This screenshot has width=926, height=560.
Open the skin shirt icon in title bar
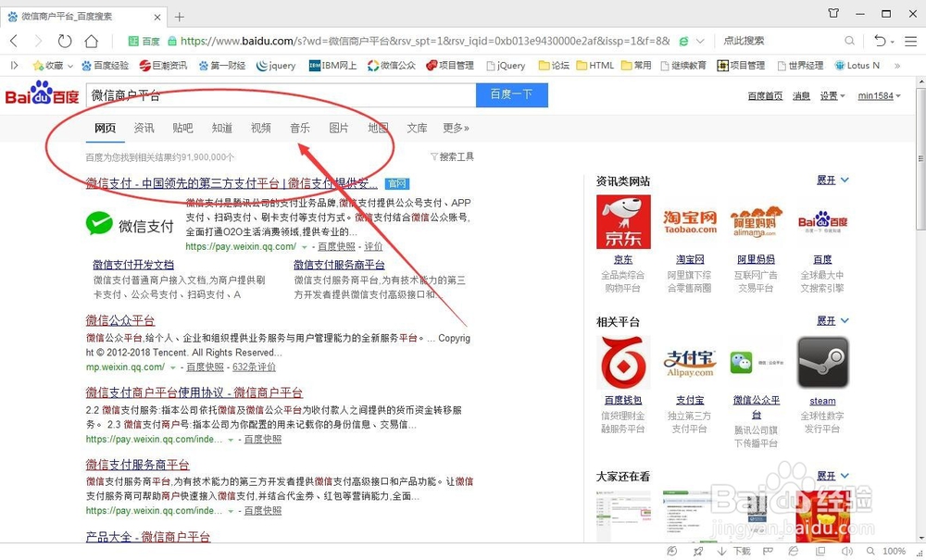(833, 14)
